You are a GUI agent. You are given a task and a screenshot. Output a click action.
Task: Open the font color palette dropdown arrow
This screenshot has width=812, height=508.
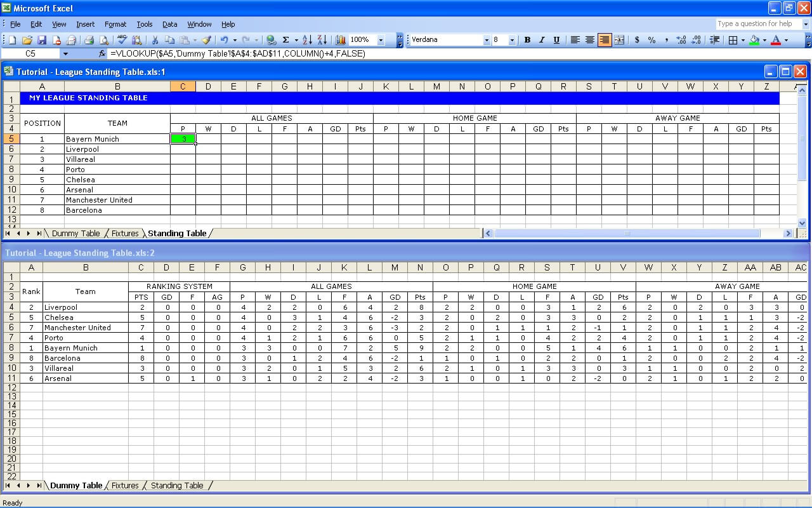coord(786,40)
